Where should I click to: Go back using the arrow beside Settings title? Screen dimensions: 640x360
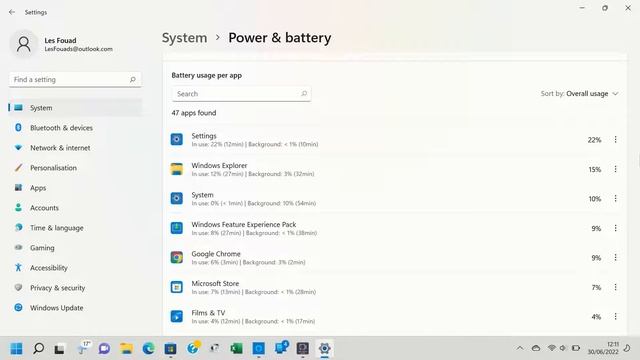(12, 12)
